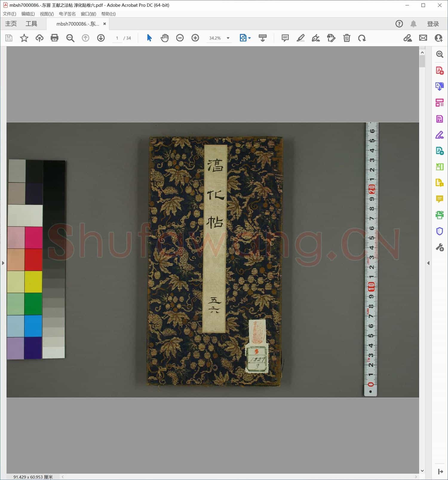Switch to the 工具 tab

coord(31,24)
